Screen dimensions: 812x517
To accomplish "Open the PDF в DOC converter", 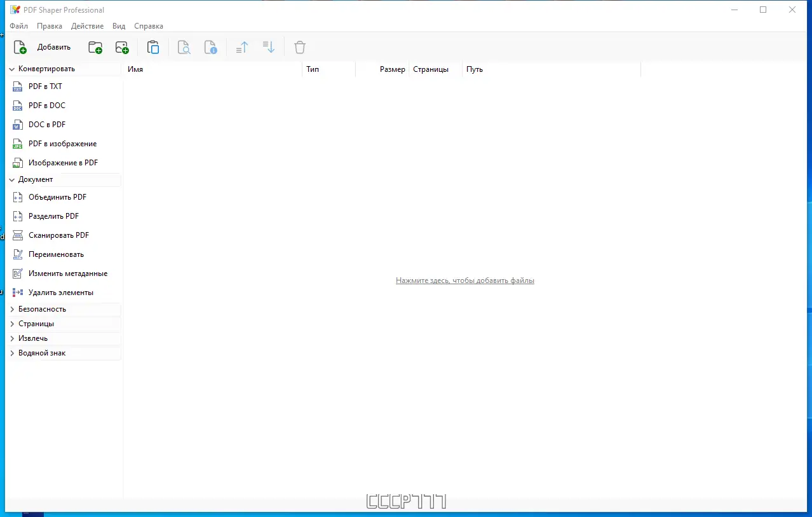I will pyautogui.click(x=48, y=105).
